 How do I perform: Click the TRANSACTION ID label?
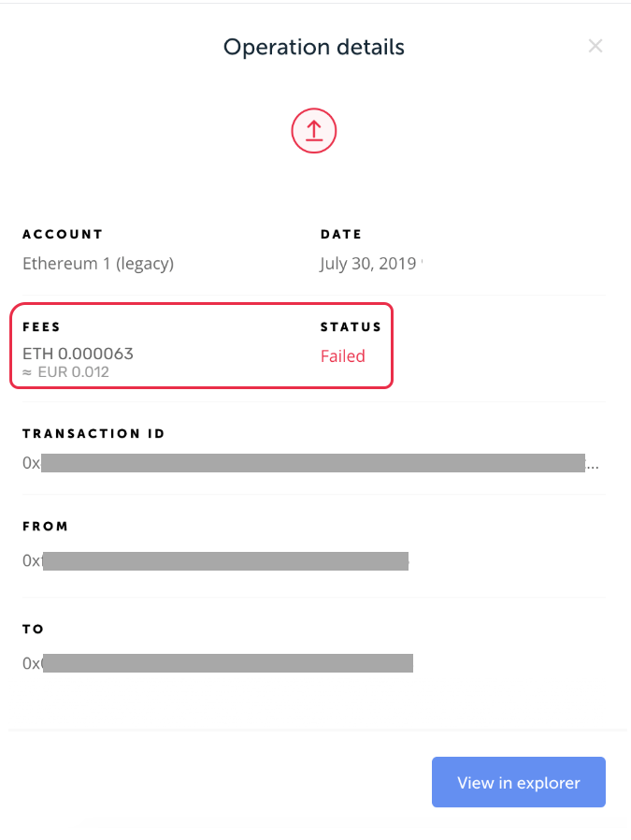(x=93, y=433)
